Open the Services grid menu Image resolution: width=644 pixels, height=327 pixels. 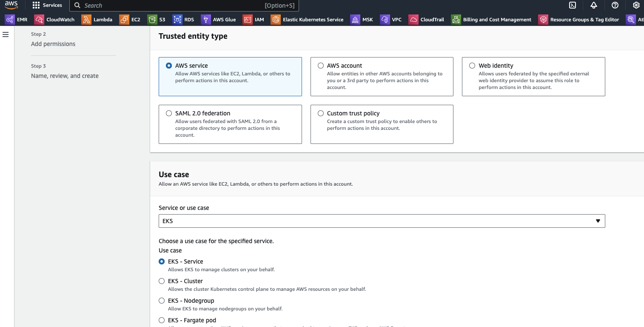pos(36,6)
